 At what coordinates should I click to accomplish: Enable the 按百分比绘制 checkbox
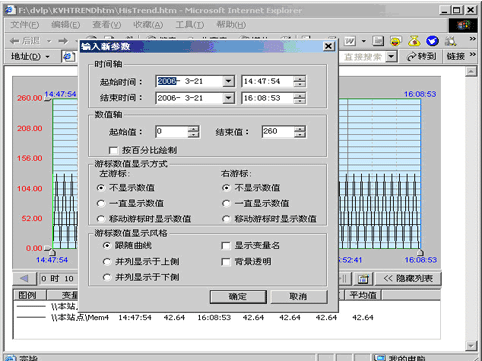pyautogui.click(x=113, y=150)
